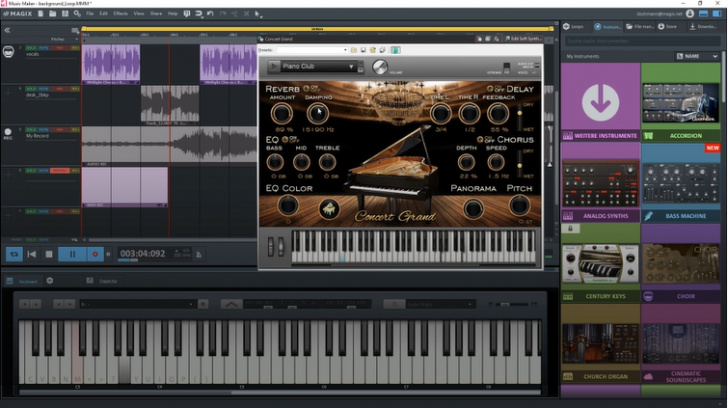Viewport: 728px width, 408px height.
Task: Click the open preset folder icon in Concert Grand
Action: pyautogui.click(x=354, y=50)
